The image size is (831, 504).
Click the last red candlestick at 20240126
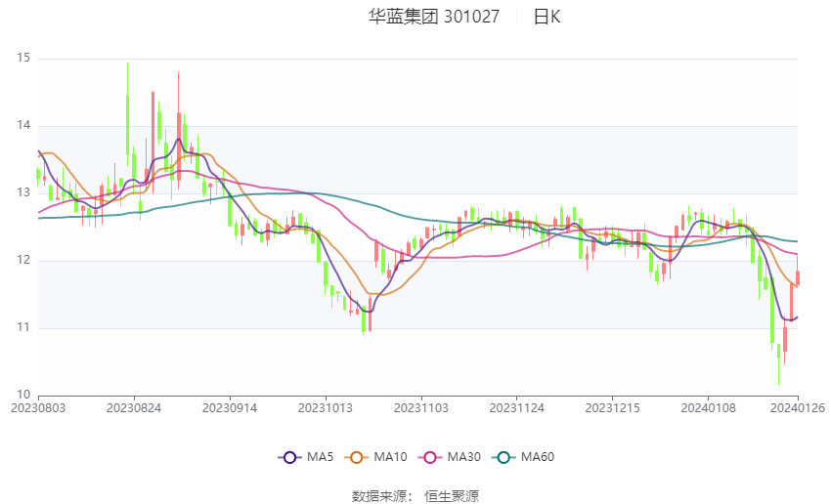click(x=798, y=278)
